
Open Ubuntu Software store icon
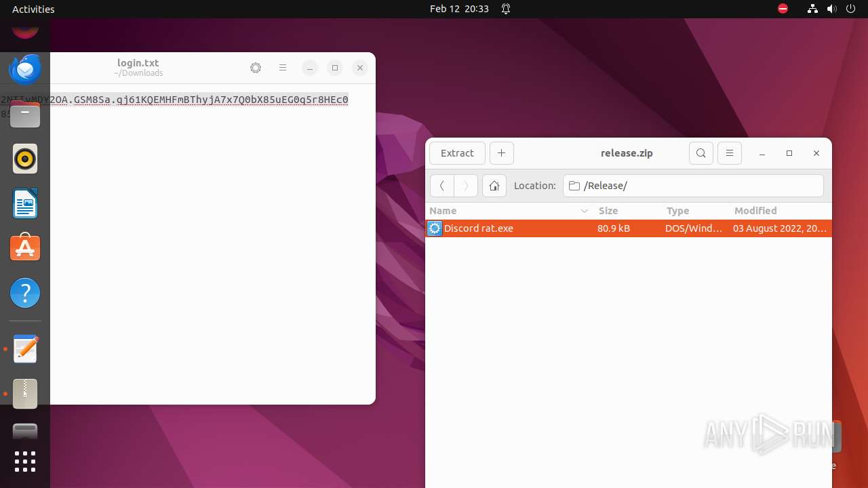(x=25, y=248)
